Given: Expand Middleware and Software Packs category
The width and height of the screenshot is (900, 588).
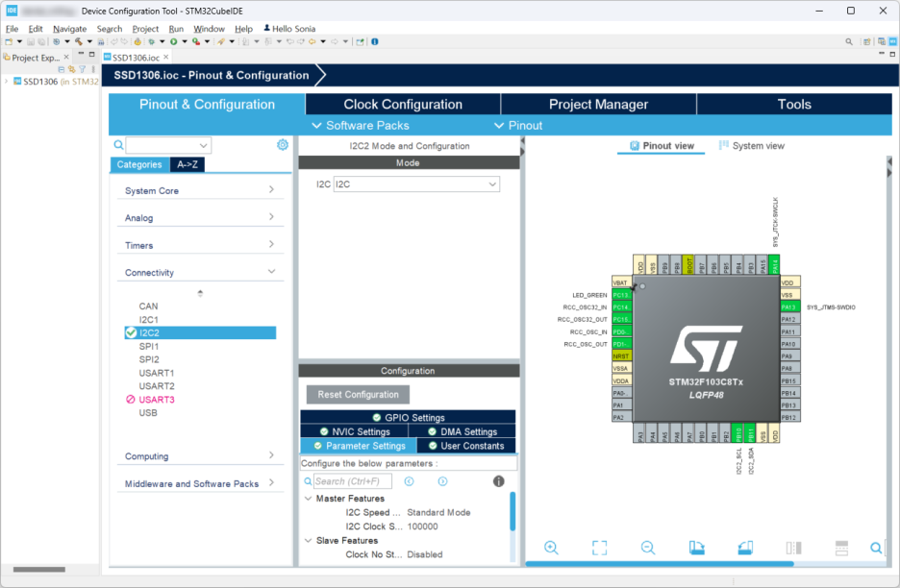Looking at the screenshot, I should (x=200, y=483).
